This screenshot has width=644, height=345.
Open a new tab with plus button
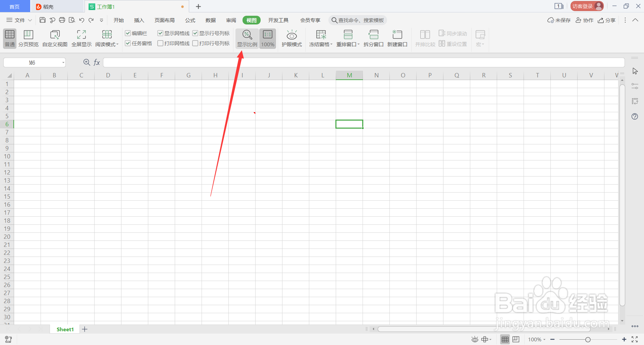click(198, 6)
